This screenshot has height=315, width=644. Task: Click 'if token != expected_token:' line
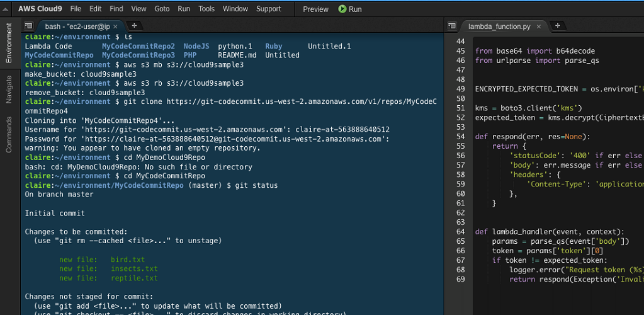click(550, 260)
